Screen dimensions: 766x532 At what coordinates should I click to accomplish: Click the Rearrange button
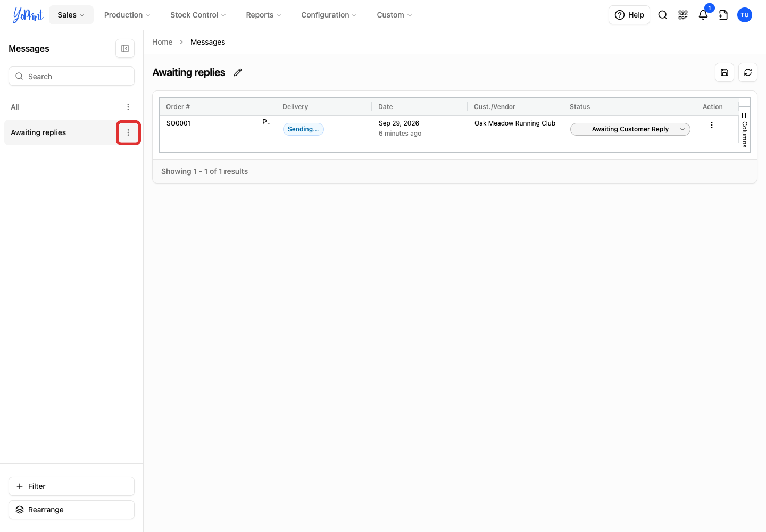tap(71, 510)
